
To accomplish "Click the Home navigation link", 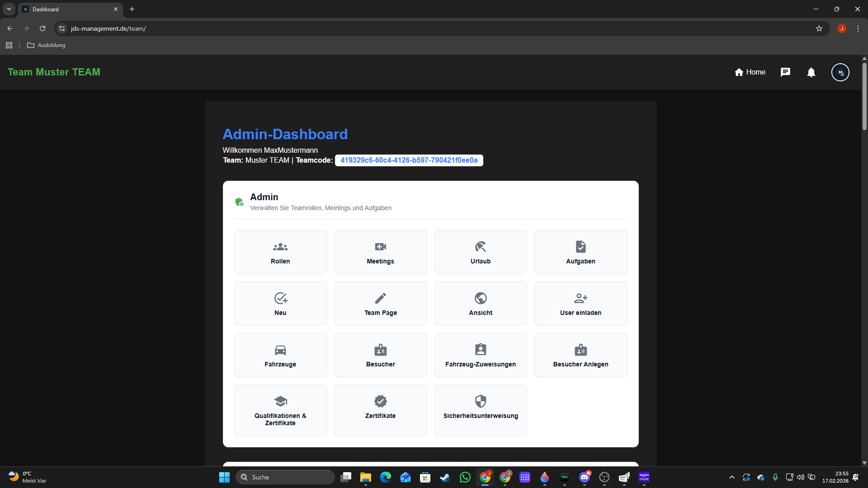I will click(750, 72).
